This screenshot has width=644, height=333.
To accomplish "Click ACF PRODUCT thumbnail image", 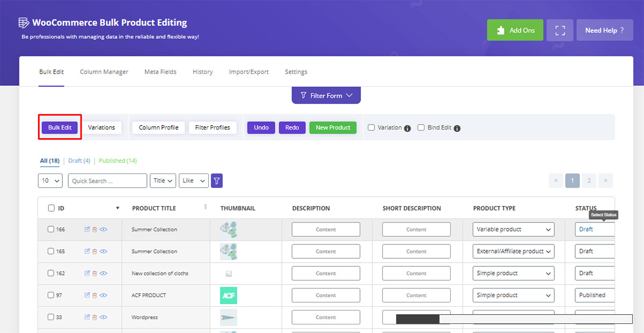I will pyautogui.click(x=229, y=295).
